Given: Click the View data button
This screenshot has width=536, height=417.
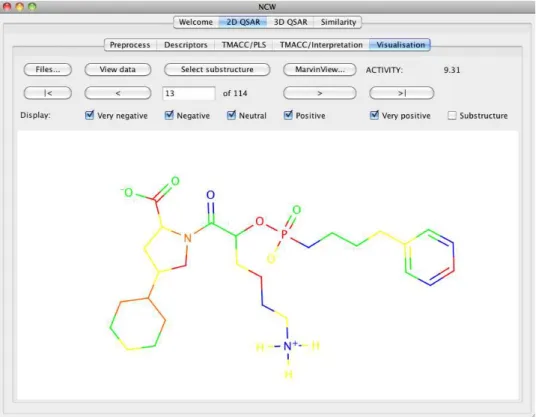Looking at the screenshot, I should tap(118, 69).
